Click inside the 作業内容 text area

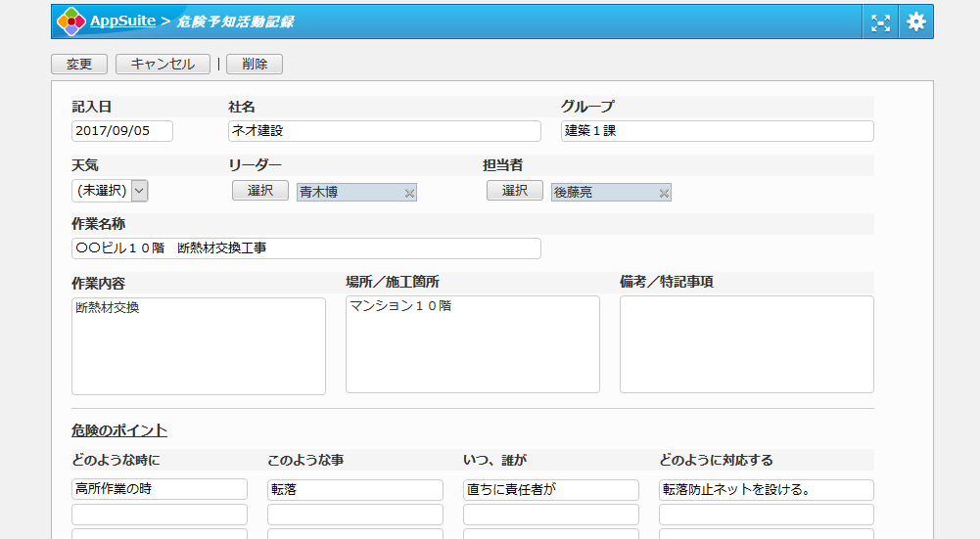point(199,346)
